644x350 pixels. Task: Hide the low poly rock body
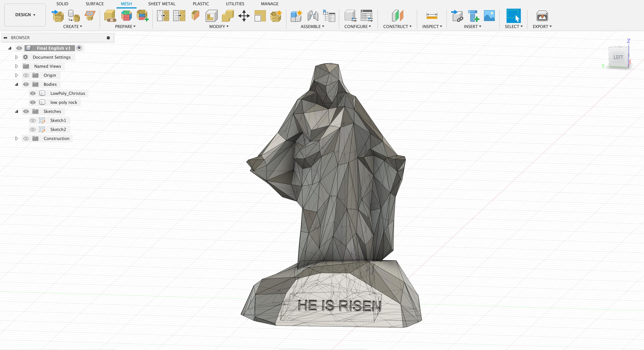(33, 102)
